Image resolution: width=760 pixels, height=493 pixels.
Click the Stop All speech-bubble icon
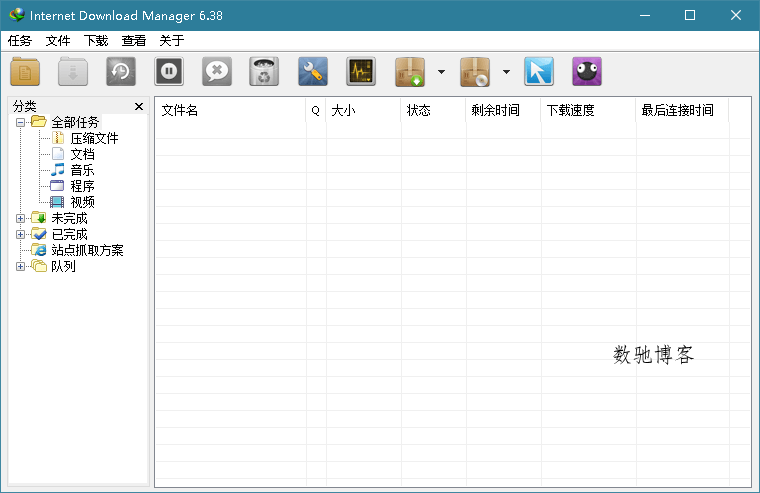point(217,72)
